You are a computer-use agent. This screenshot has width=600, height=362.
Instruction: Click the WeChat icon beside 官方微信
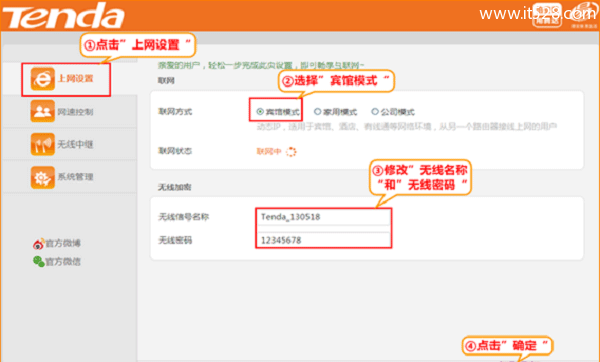click(38, 262)
